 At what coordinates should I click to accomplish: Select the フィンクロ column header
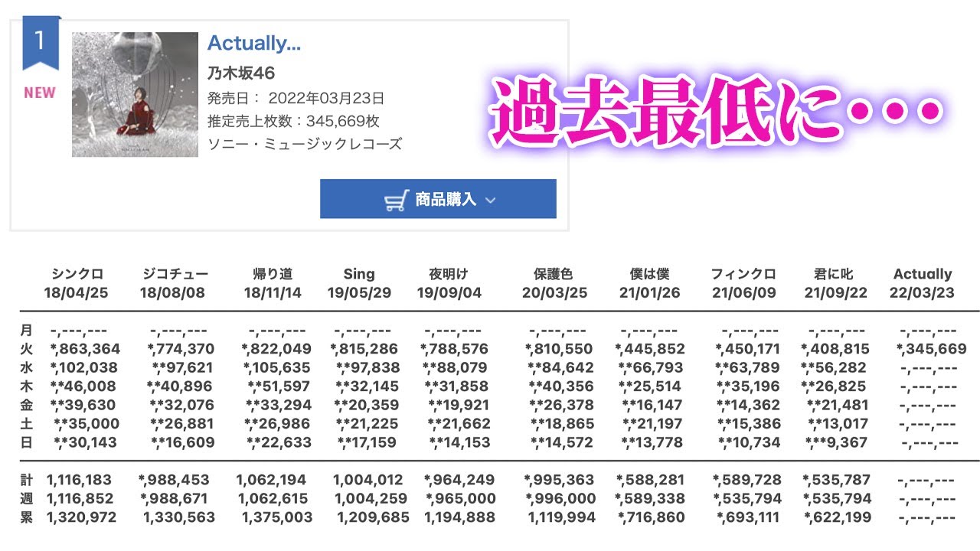pyautogui.click(x=743, y=274)
